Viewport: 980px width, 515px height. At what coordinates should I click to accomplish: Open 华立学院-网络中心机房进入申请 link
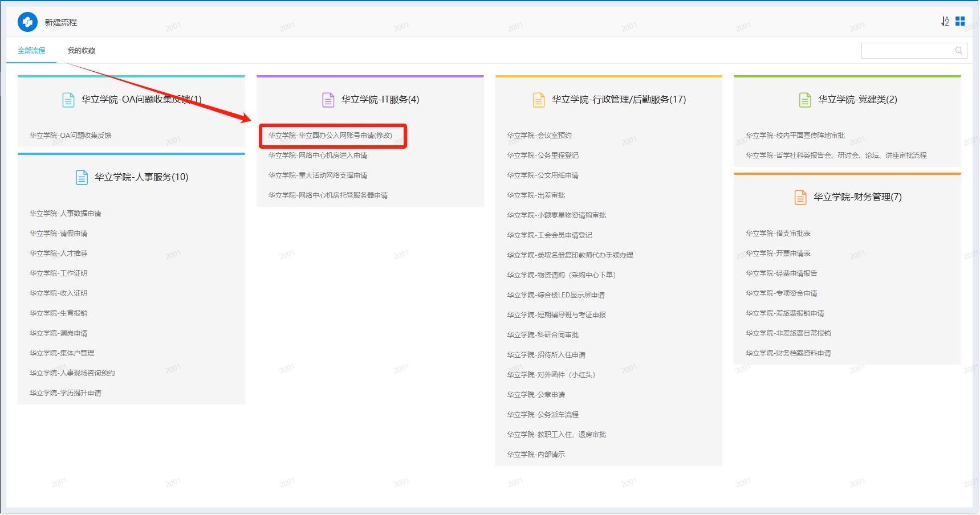pos(318,156)
